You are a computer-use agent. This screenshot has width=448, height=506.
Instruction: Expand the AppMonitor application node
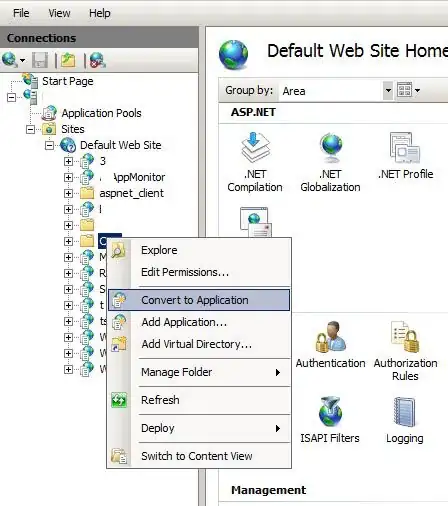68,177
